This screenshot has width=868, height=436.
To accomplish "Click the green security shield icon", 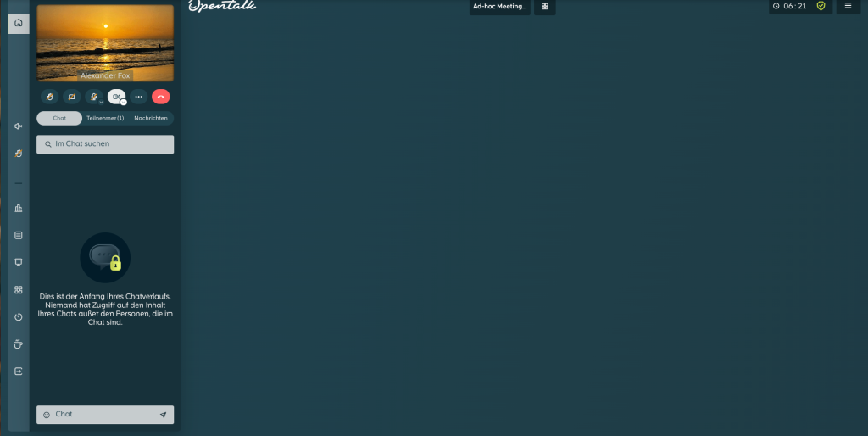I will point(821,6).
